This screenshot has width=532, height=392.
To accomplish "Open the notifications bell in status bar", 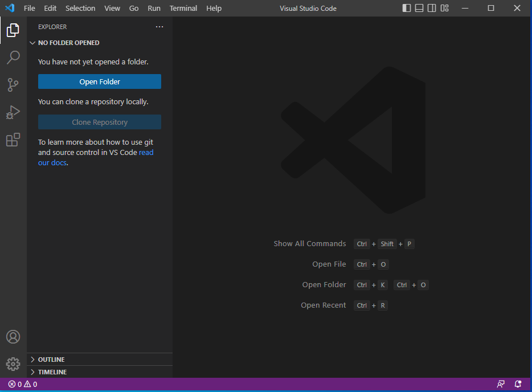I will (x=518, y=384).
